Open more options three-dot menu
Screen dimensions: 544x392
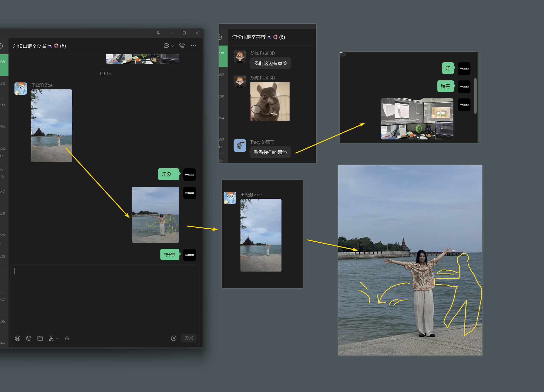193,46
